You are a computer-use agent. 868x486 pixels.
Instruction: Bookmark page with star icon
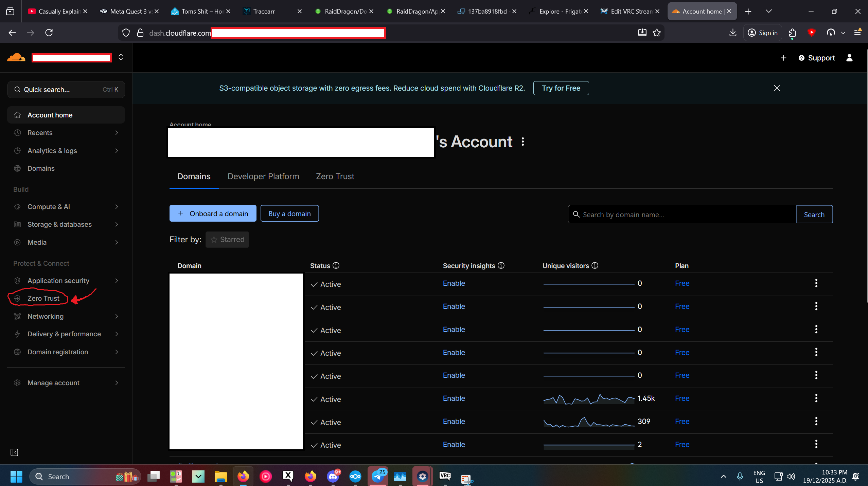pos(657,33)
